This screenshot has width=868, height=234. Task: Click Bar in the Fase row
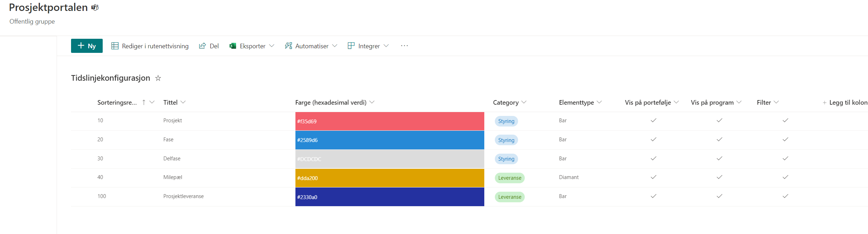click(563, 140)
